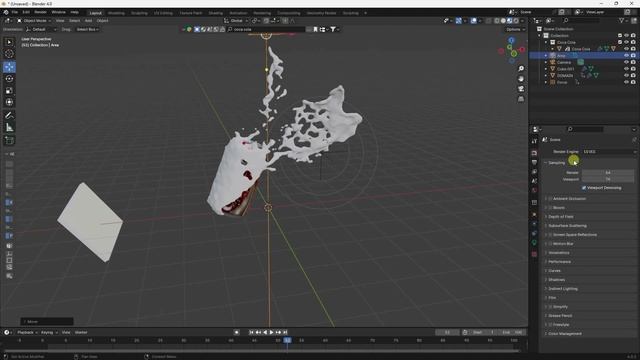Toggle Viewport Denoising checkbox

584,188
